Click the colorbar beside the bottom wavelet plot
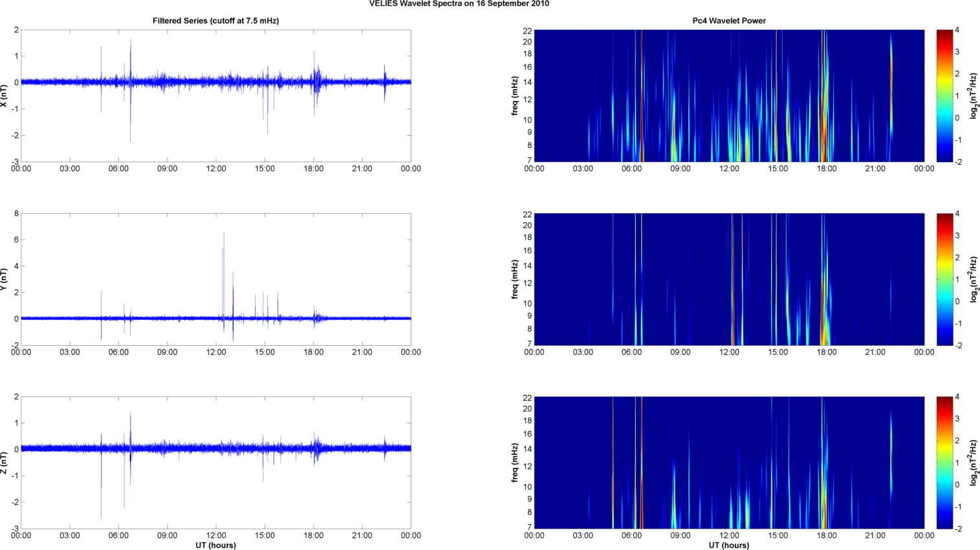 coord(944,463)
